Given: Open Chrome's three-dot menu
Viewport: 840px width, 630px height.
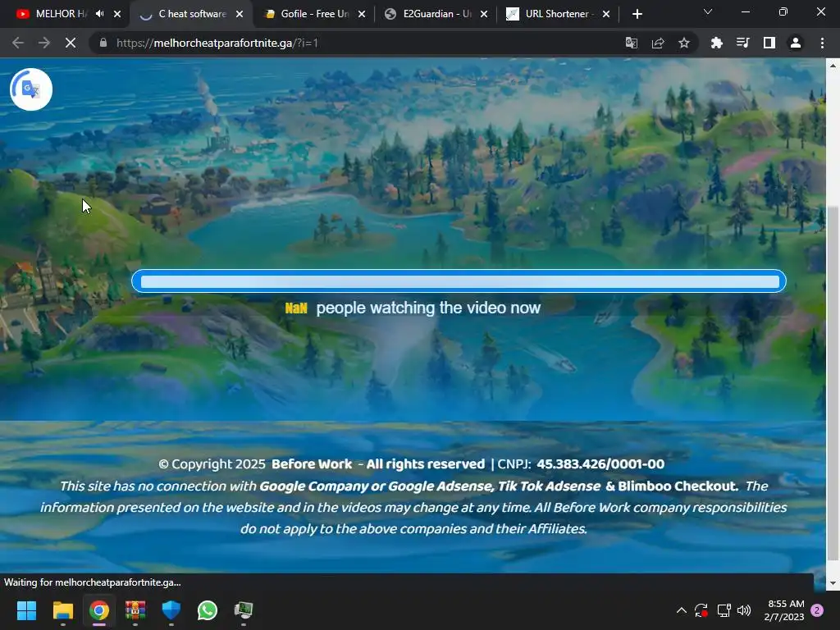Looking at the screenshot, I should pos(822,43).
